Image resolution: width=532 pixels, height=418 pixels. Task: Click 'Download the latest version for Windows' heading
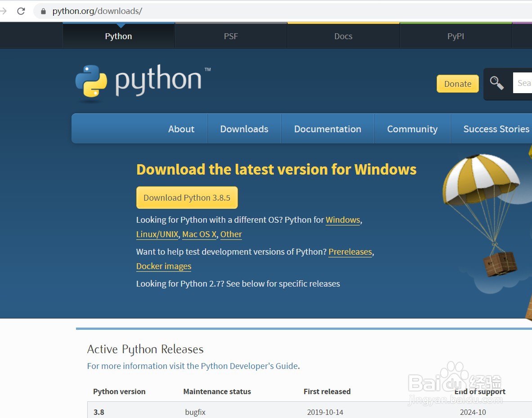[276, 170]
